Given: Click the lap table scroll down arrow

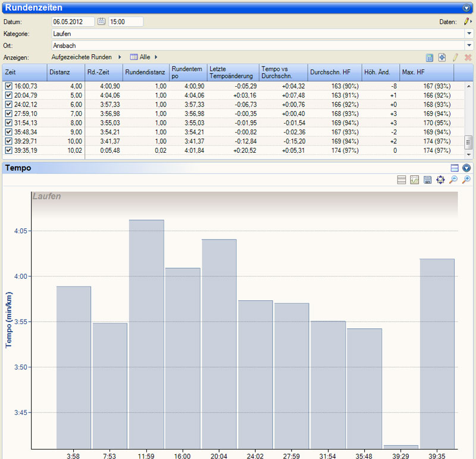Looking at the screenshot, I should (x=468, y=155).
